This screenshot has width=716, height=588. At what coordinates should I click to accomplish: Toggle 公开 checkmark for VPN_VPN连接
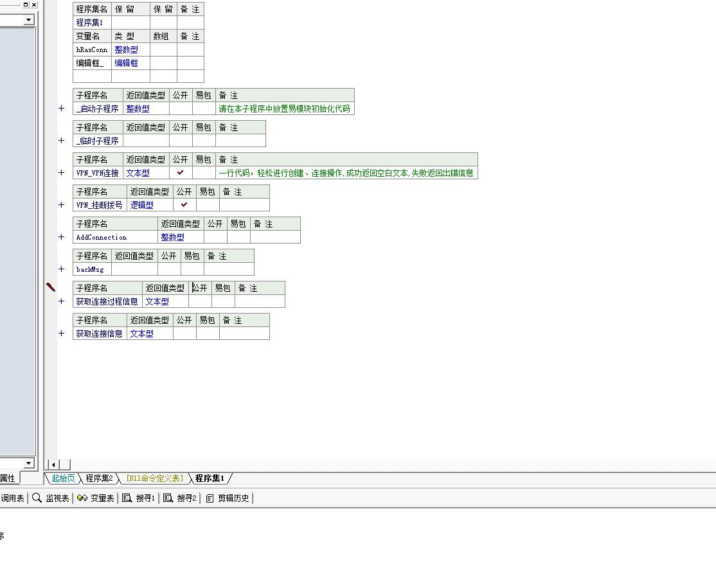click(181, 173)
